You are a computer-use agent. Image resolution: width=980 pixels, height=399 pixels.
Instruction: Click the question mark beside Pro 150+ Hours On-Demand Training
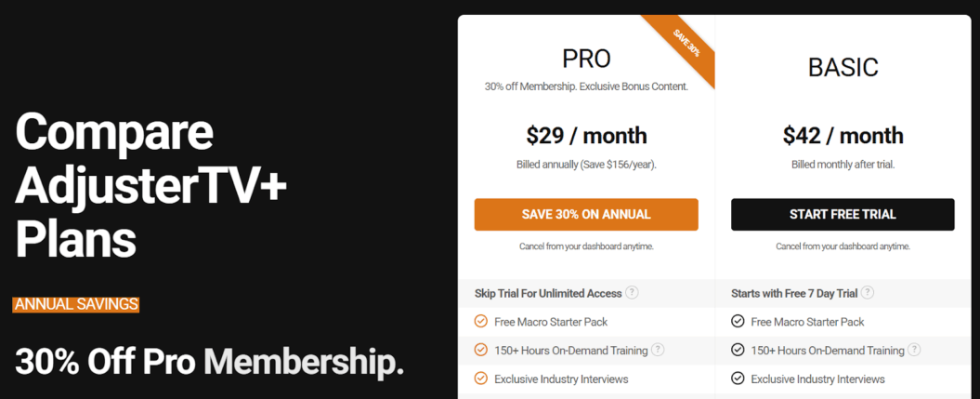pyautogui.click(x=658, y=351)
